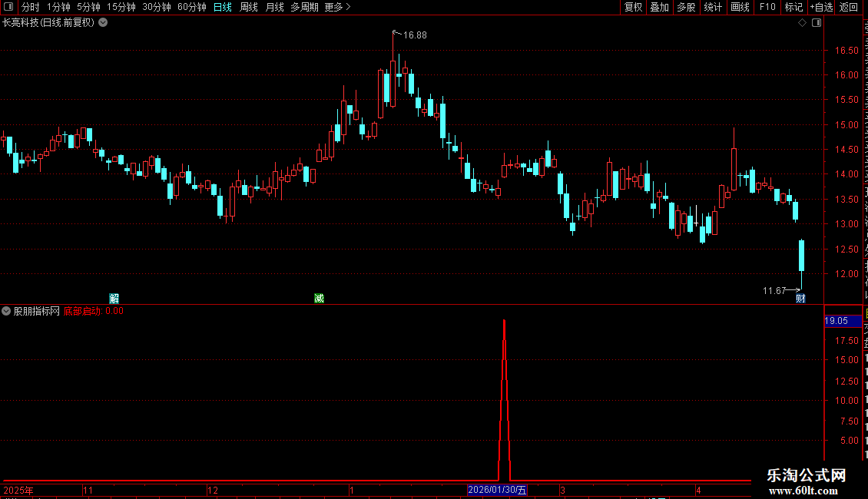Screen dimensions: 868x499
Task: Click the 返回 back button
Action: 848,7
